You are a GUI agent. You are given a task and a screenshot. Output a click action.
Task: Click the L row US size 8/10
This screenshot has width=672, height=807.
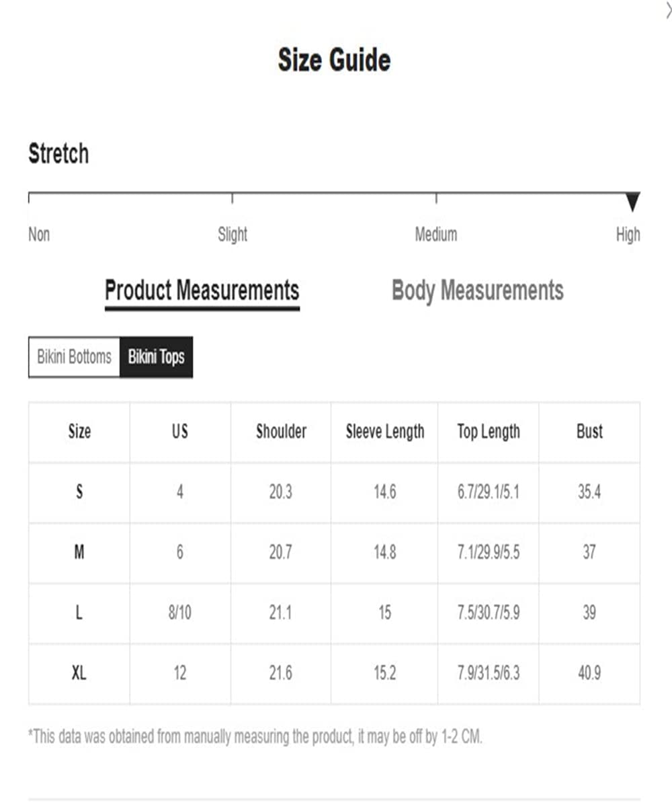180,613
